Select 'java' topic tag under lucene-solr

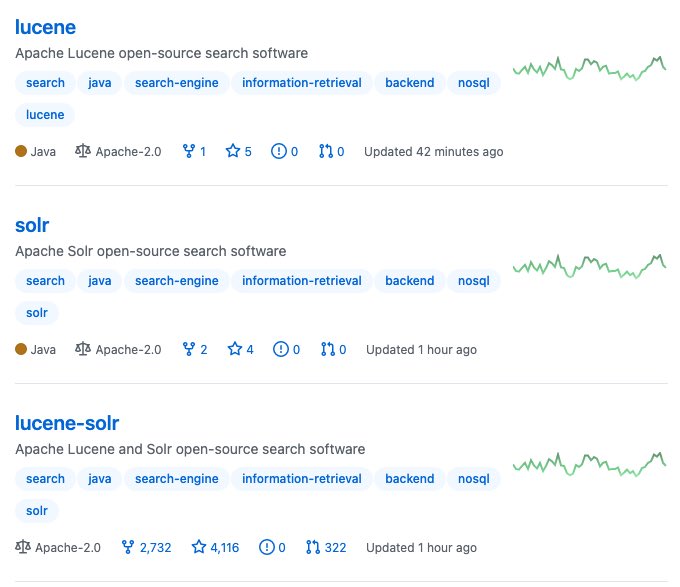pyautogui.click(x=100, y=479)
